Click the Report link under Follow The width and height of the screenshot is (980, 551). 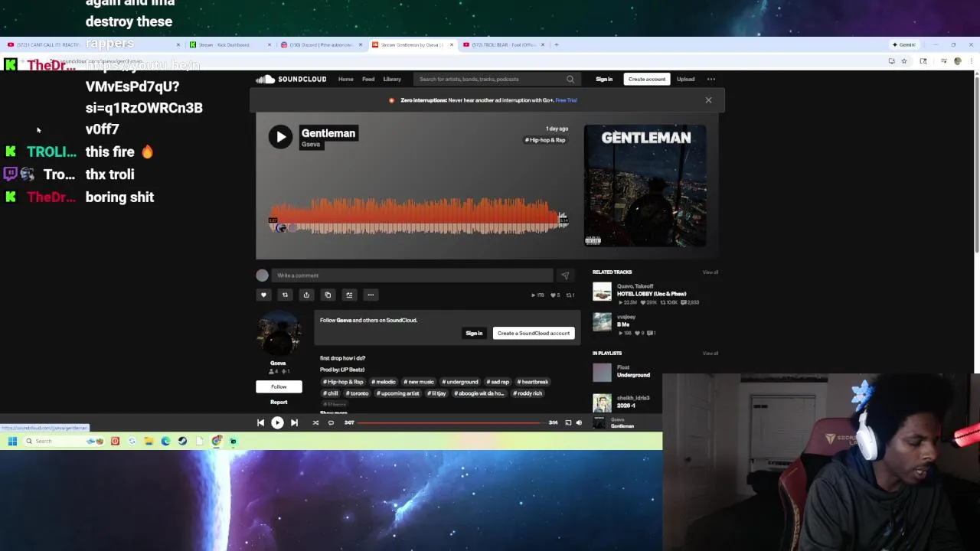pos(279,402)
